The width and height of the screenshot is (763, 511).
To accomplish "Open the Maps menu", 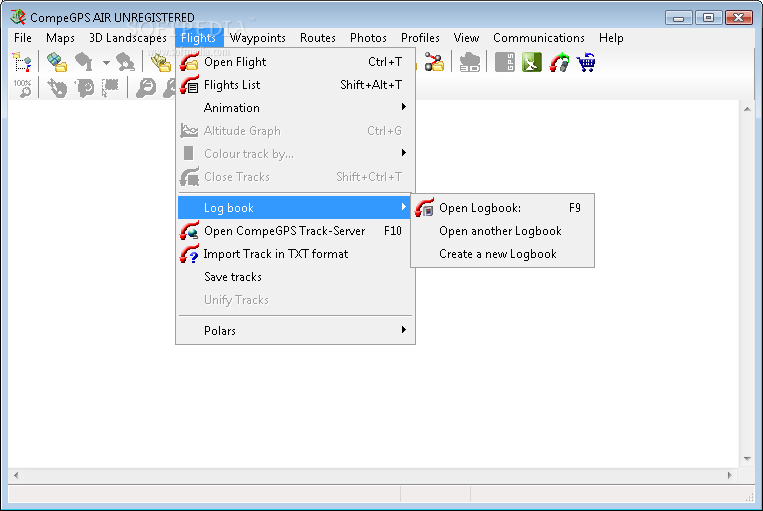I will [60, 37].
